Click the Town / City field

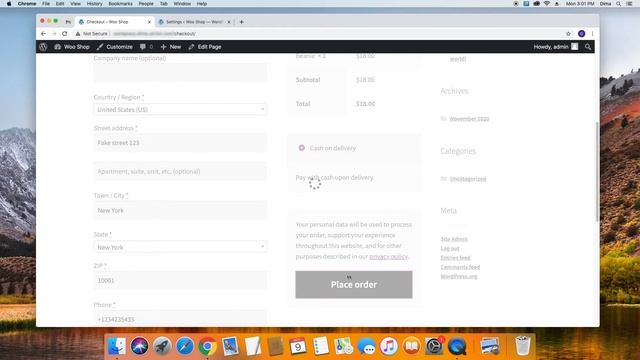[x=180, y=211]
